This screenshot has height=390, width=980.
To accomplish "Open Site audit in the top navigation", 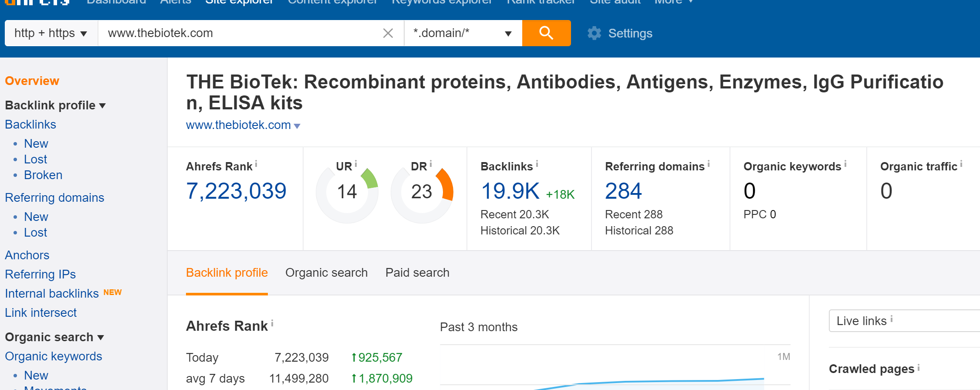I will [615, 2].
